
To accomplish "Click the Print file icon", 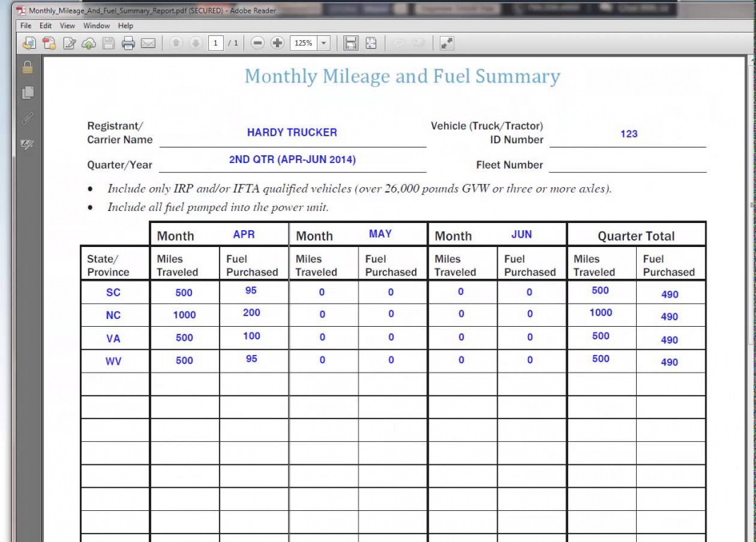I will 128,43.
